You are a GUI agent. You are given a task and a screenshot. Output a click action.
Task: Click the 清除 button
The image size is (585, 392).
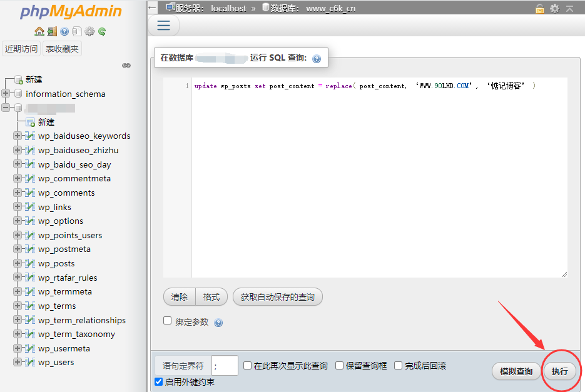[x=180, y=297]
